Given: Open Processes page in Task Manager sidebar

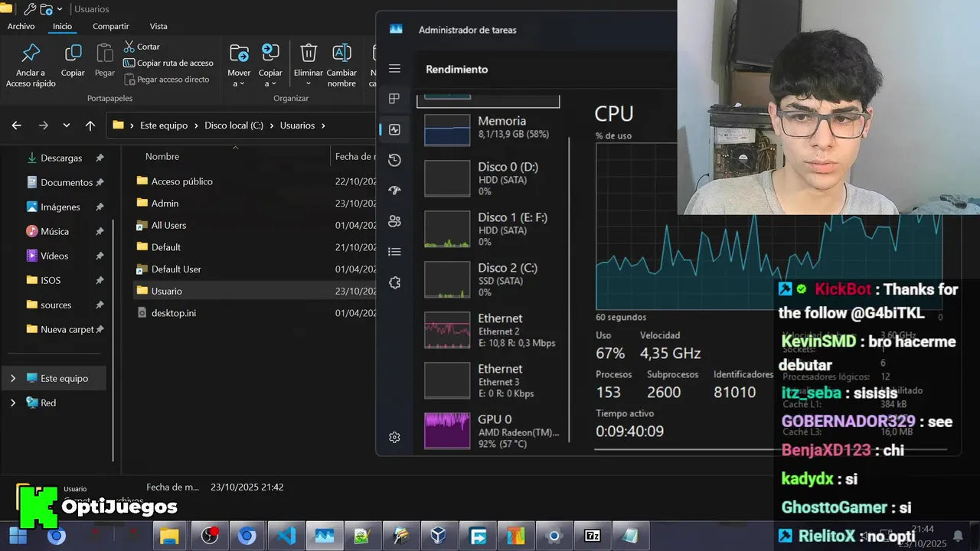Looking at the screenshot, I should click(394, 99).
